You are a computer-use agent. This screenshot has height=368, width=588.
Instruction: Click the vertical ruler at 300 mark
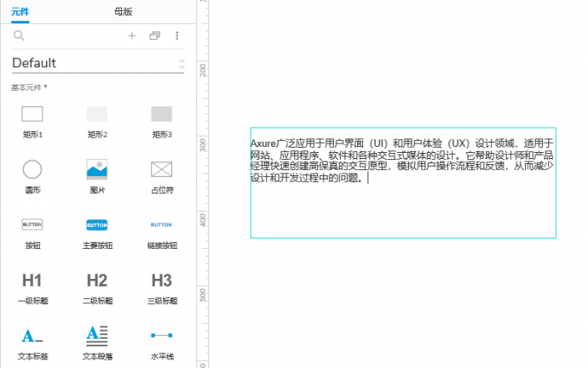click(203, 144)
